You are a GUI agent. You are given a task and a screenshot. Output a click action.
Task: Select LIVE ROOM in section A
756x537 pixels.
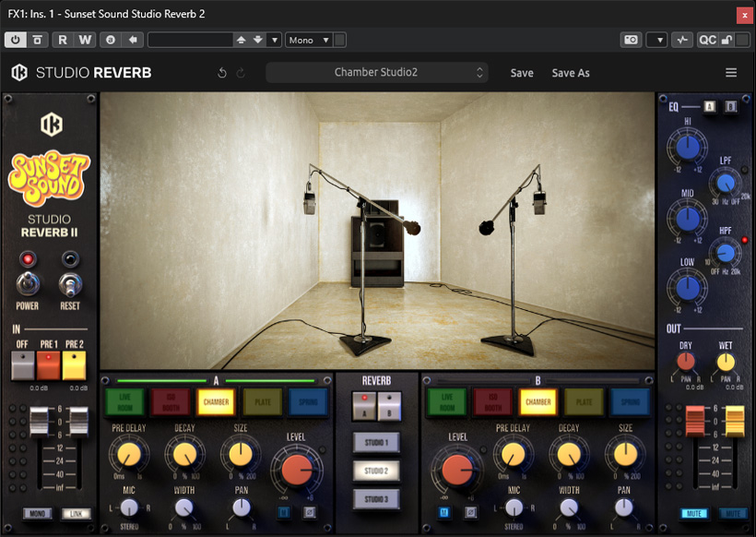pyautogui.click(x=124, y=402)
